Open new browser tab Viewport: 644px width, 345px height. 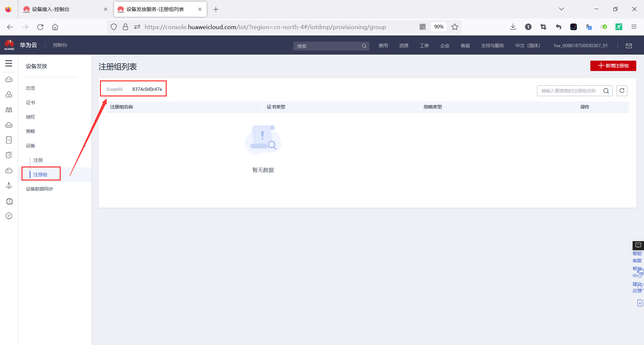tap(216, 9)
